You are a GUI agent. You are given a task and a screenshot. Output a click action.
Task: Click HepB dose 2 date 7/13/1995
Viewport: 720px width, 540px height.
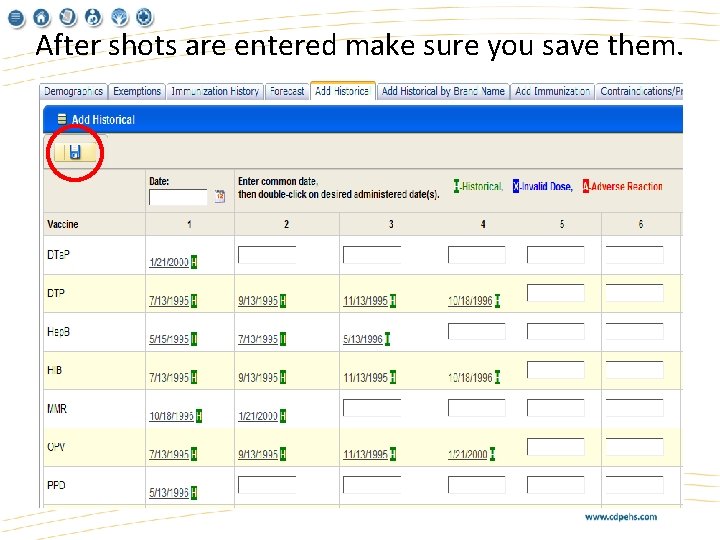point(258,339)
